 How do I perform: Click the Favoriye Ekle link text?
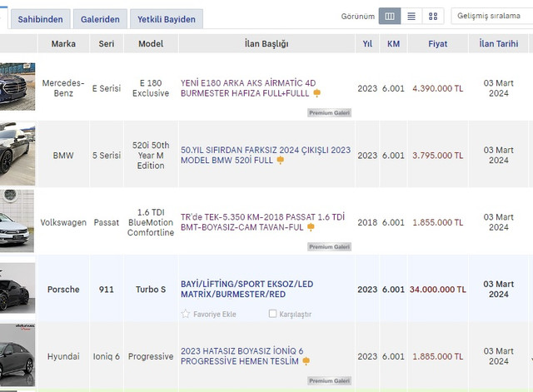(x=215, y=315)
